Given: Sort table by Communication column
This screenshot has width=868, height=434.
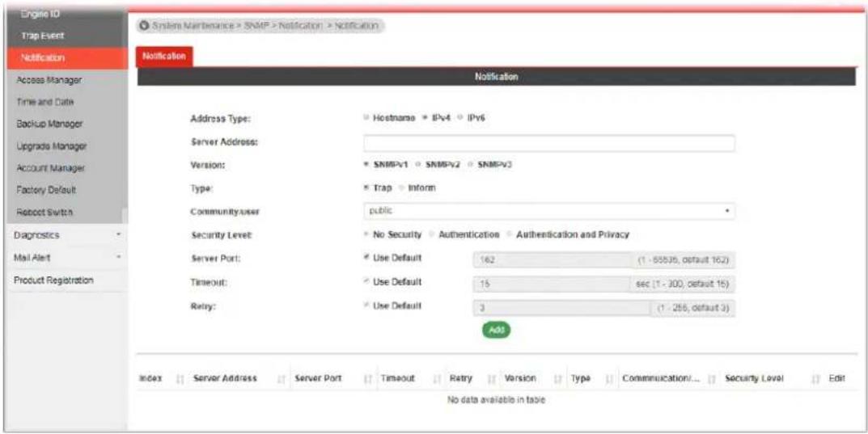Looking at the screenshot, I should tap(668, 378).
